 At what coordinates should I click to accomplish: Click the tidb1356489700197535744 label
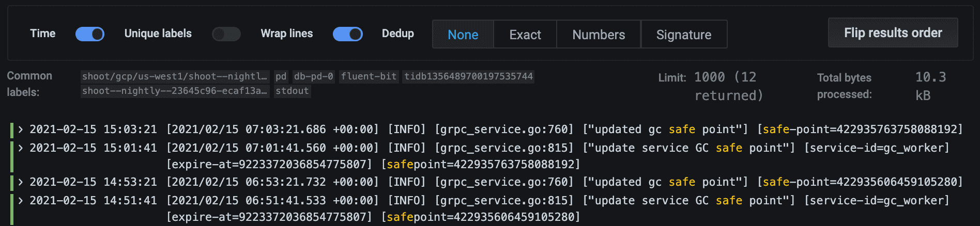coord(468,76)
